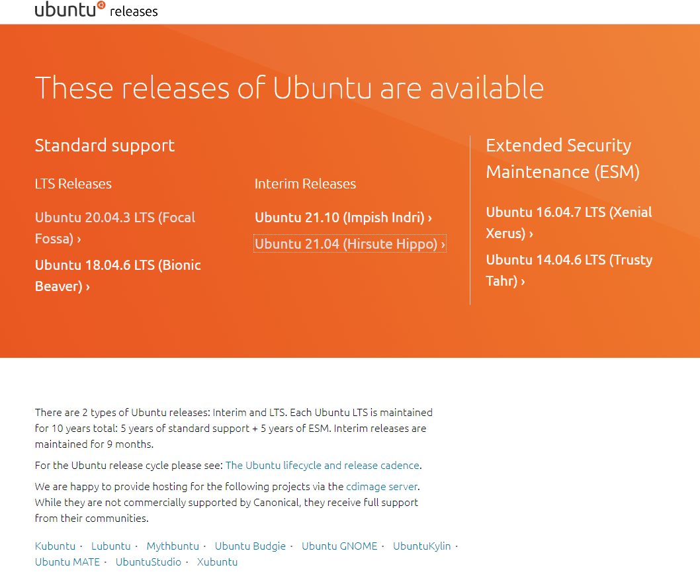Visit the cdimage server link
Screen dimensions: 700x588
tap(381, 486)
